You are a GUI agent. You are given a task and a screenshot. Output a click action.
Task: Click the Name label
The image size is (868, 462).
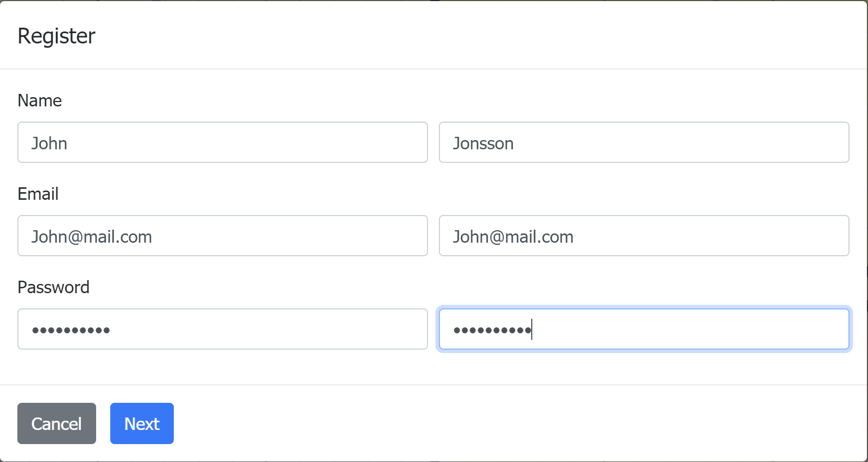(x=40, y=100)
